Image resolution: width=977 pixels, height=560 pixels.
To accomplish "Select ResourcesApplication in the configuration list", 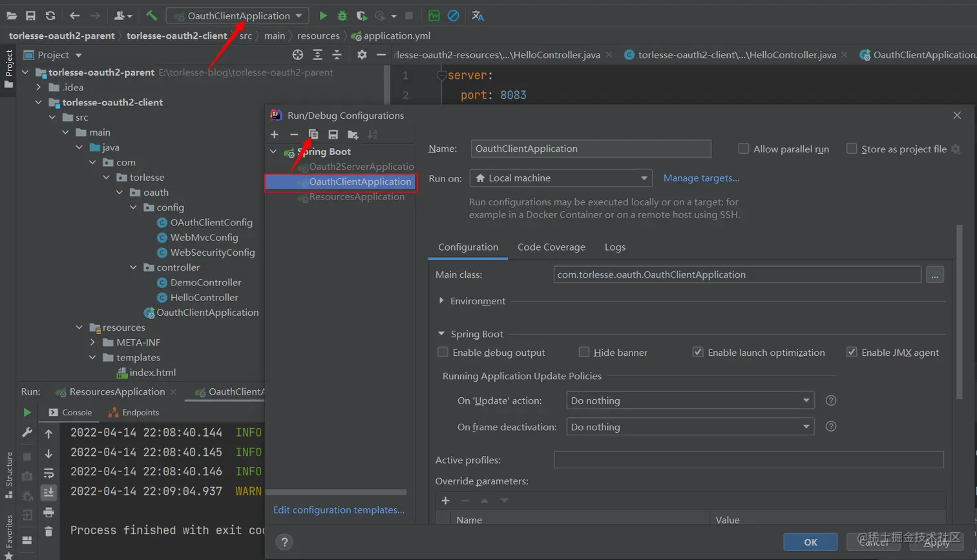I will pos(357,197).
